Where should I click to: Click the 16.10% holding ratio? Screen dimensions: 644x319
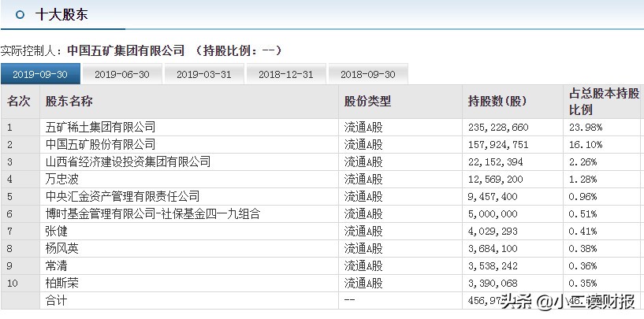tap(585, 145)
